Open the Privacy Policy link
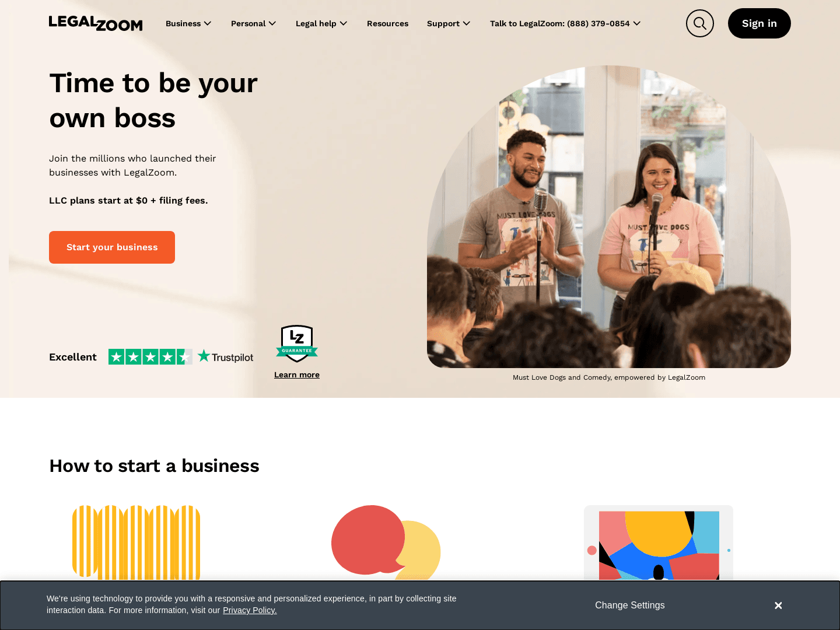Image resolution: width=840 pixels, height=630 pixels. point(250,610)
